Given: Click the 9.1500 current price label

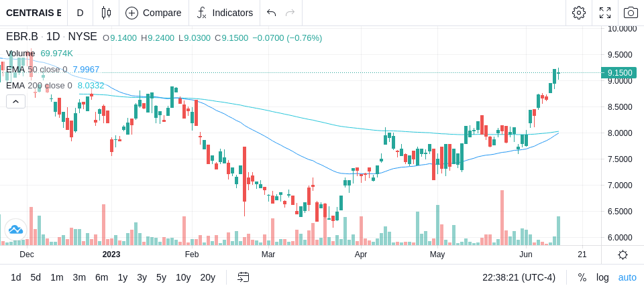Looking at the screenshot, I should (619, 72).
